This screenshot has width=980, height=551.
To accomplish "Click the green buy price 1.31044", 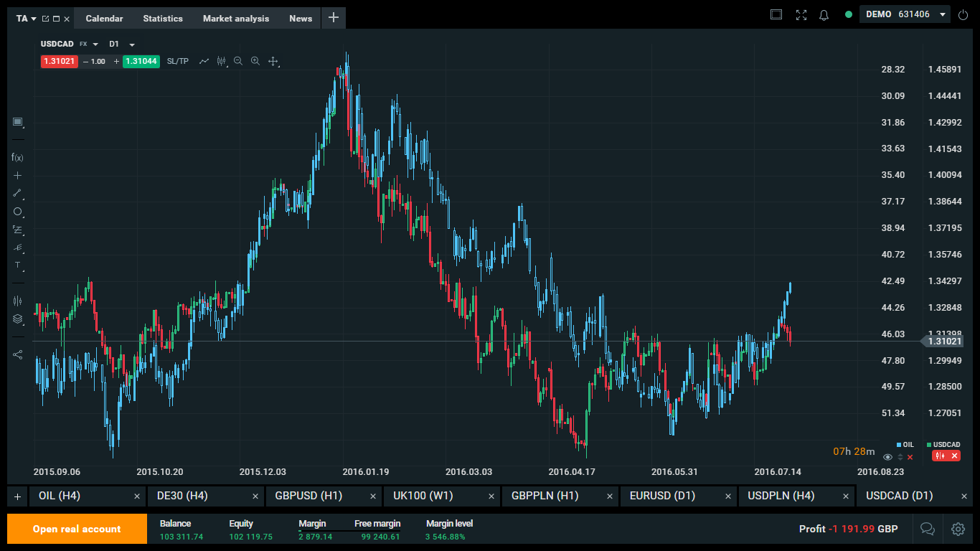I will click(x=141, y=62).
